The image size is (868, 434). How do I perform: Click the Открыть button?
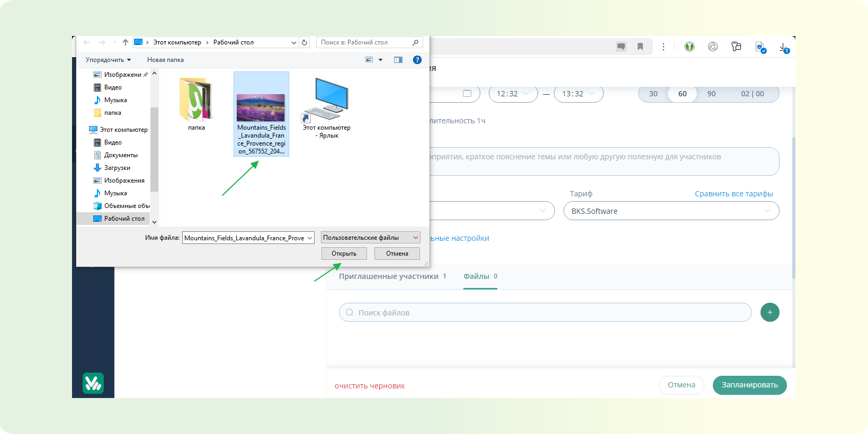point(344,254)
